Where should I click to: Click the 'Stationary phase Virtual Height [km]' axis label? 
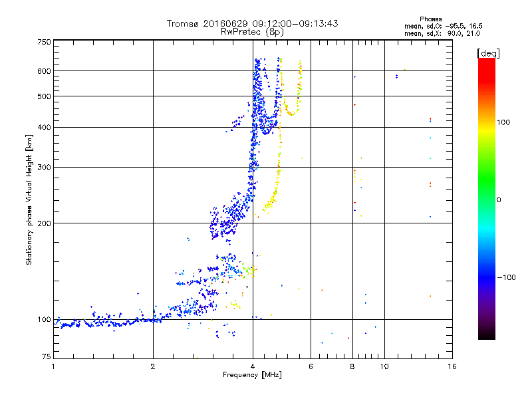point(29,199)
